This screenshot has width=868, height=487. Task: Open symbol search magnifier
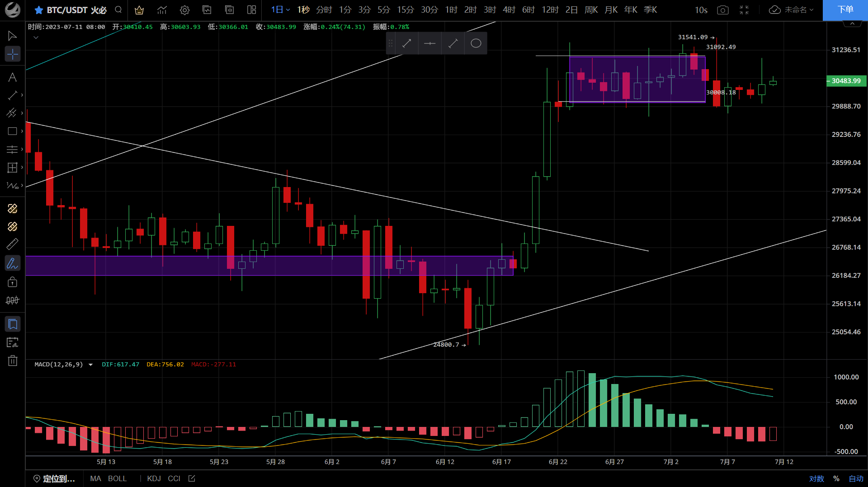[x=118, y=9]
